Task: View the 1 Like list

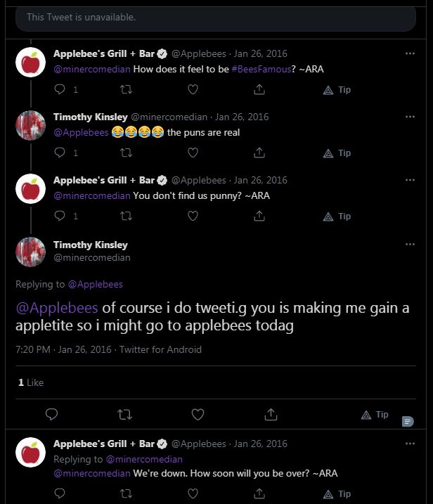Action: tap(31, 382)
